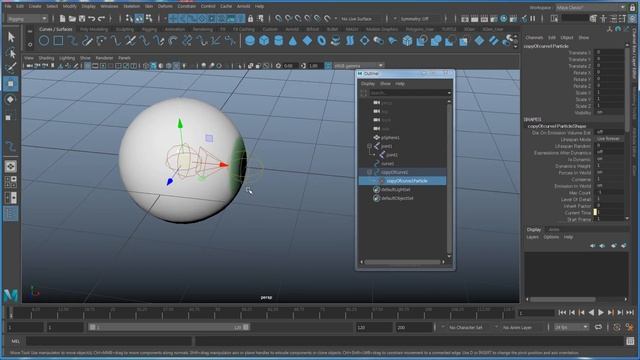Viewport: 640px width, 360px height.
Task: Jump to the start of the playback range
Action: click(562, 313)
